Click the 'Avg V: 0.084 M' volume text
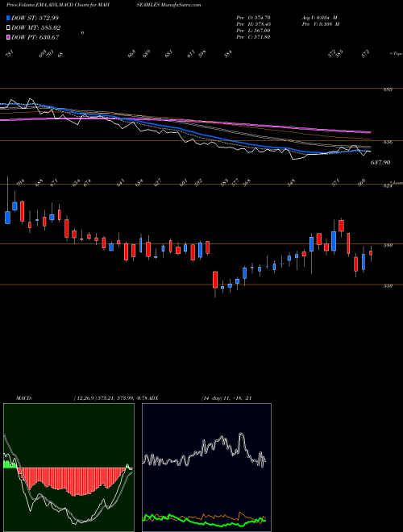 [x=319, y=18]
